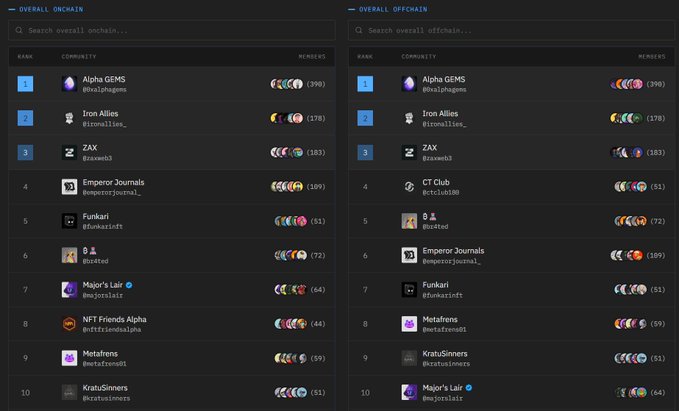The image size is (679, 411).
Task: Click the Overall Offchain search field
Action: tap(511, 30)
